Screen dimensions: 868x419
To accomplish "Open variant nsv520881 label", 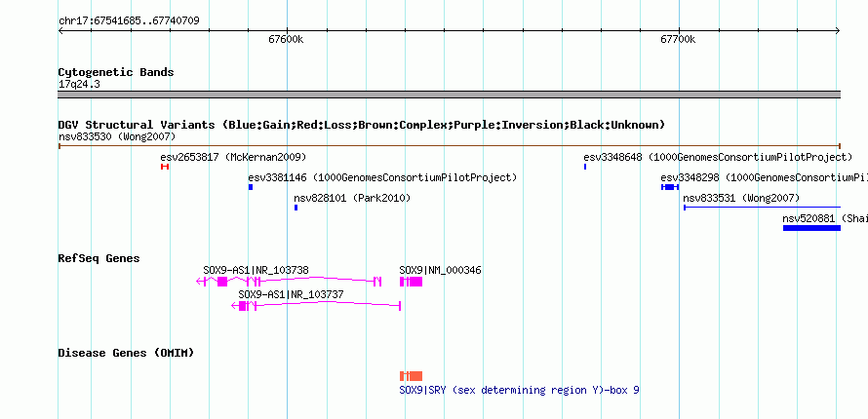I will point(825,218).
